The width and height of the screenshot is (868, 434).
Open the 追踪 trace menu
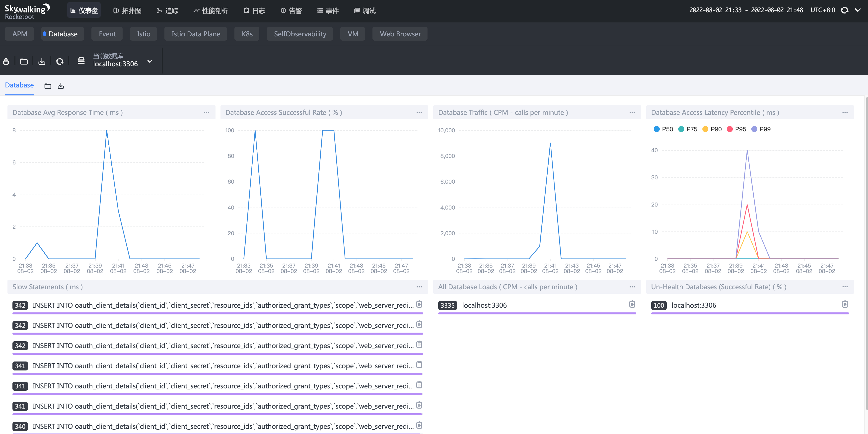click(168, 10)
